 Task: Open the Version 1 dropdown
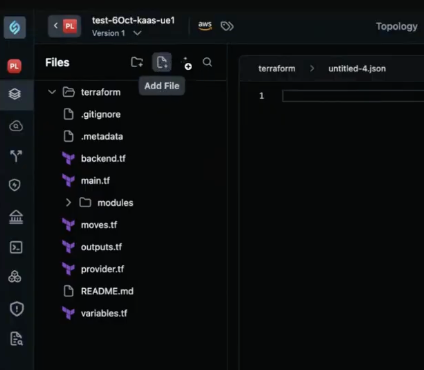[x=117, y=33]
